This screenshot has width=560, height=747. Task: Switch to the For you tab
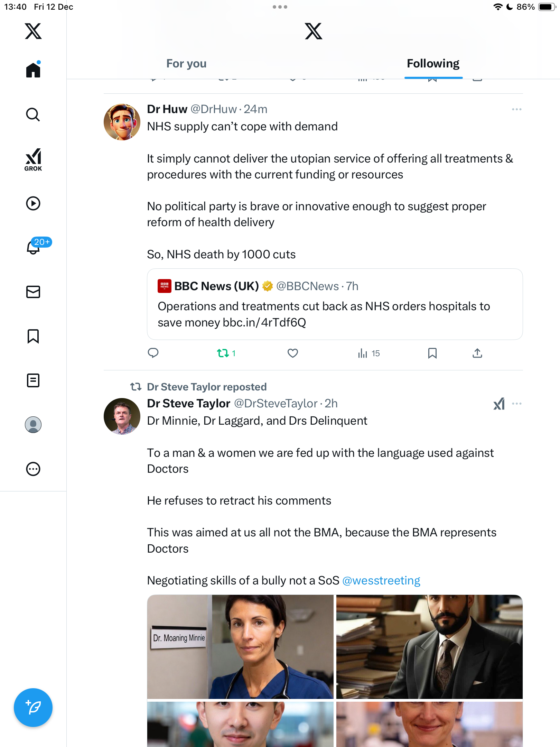coord(186,64)
